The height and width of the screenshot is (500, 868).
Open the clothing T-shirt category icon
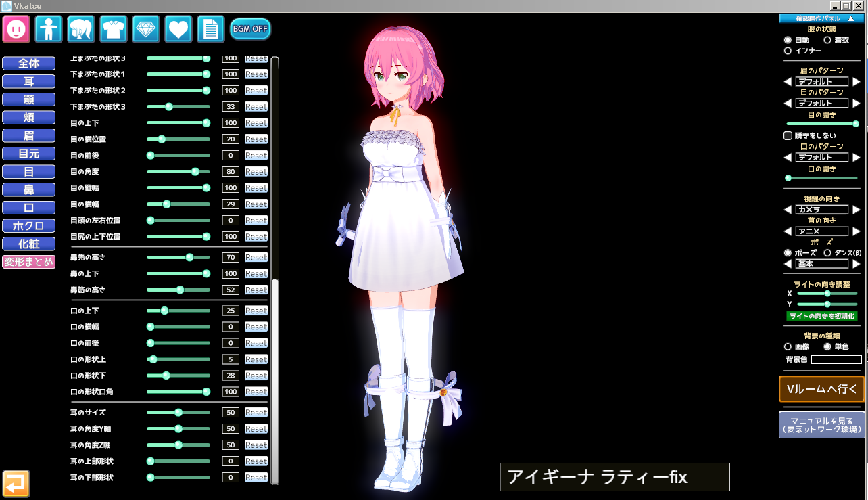pos(114,29)
